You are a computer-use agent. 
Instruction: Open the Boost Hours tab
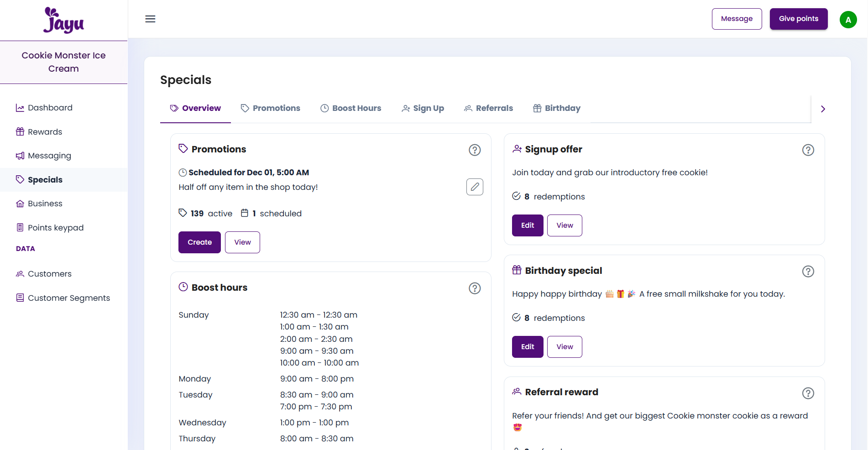350,108
